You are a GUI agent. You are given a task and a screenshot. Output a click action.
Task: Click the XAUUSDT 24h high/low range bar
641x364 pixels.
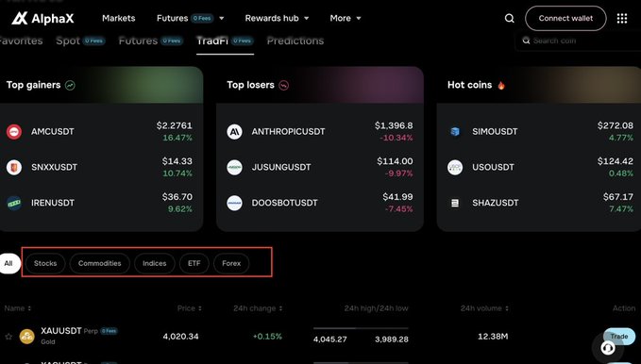pos(361,328)
